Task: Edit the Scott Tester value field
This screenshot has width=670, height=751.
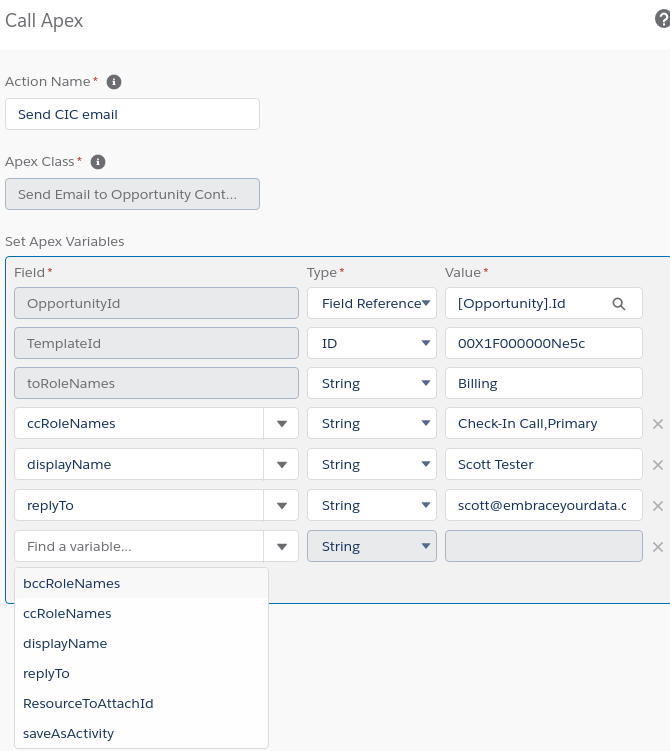Action: 544,464
